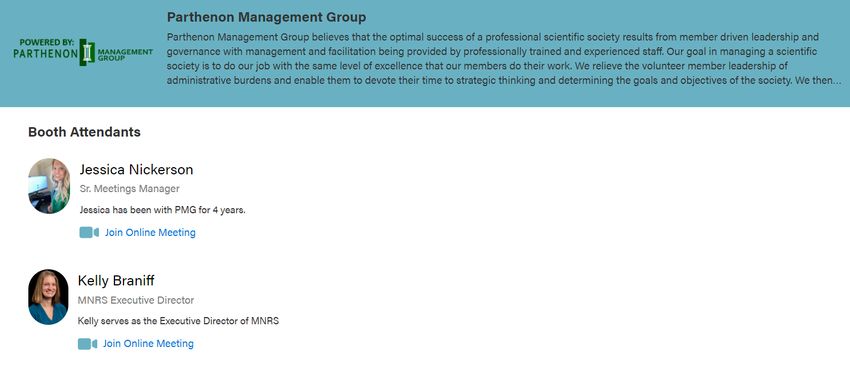The height and width of the screenshot is (382, 850).
Task: Click the 'POWERED BY:' text in the logo
Action: [x=47, y=42]
